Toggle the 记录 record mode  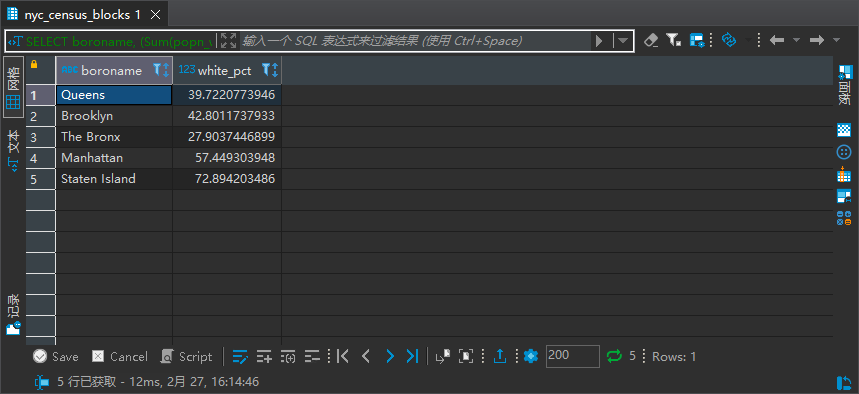coord(14,315)
